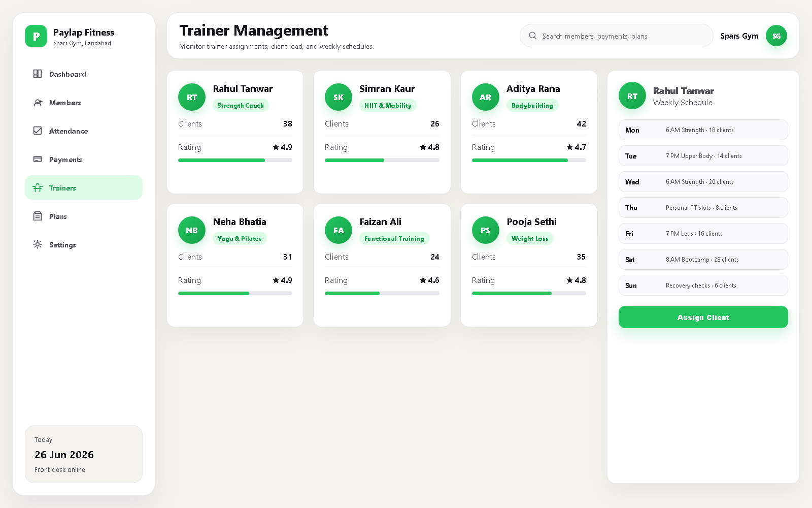
Task: Focus the Search members, payments, plans field
Action: [x=617, y=36]
